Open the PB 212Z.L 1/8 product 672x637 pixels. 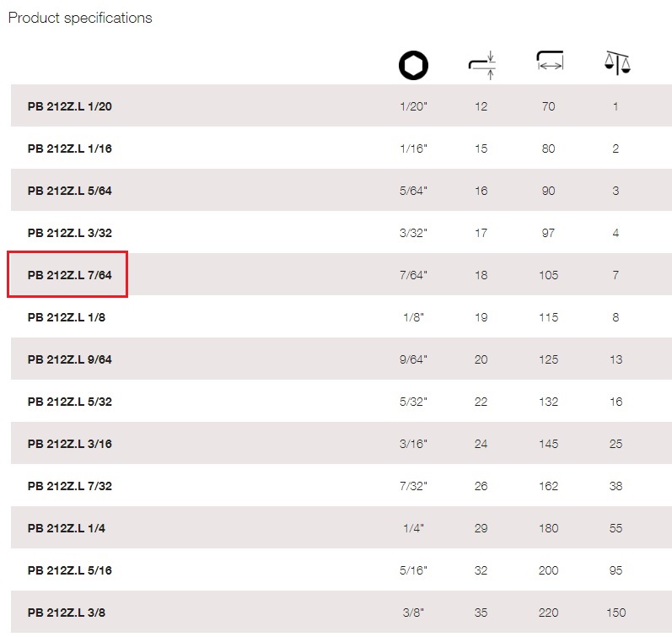(x=67, y=317)
